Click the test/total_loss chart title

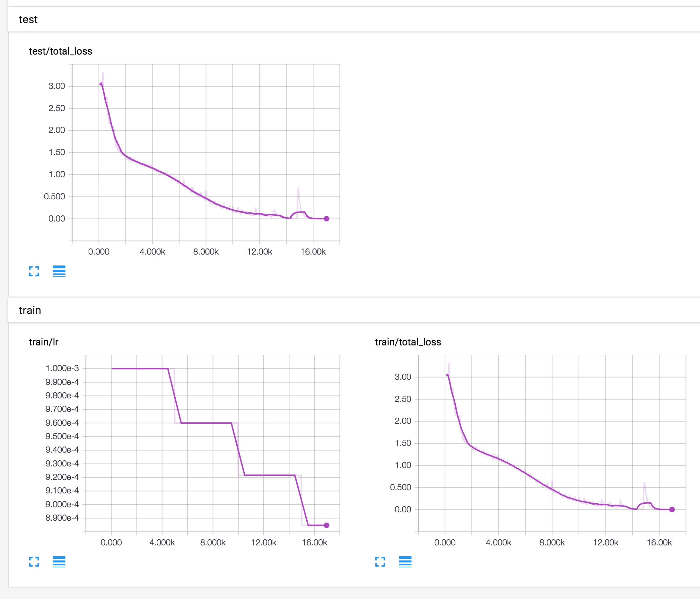pos(60,51)
